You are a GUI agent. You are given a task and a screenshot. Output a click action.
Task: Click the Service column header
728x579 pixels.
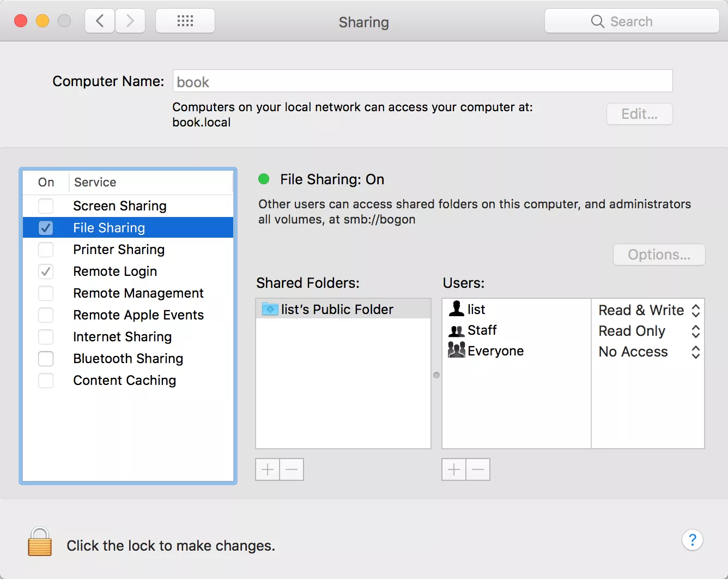point(151,182)
